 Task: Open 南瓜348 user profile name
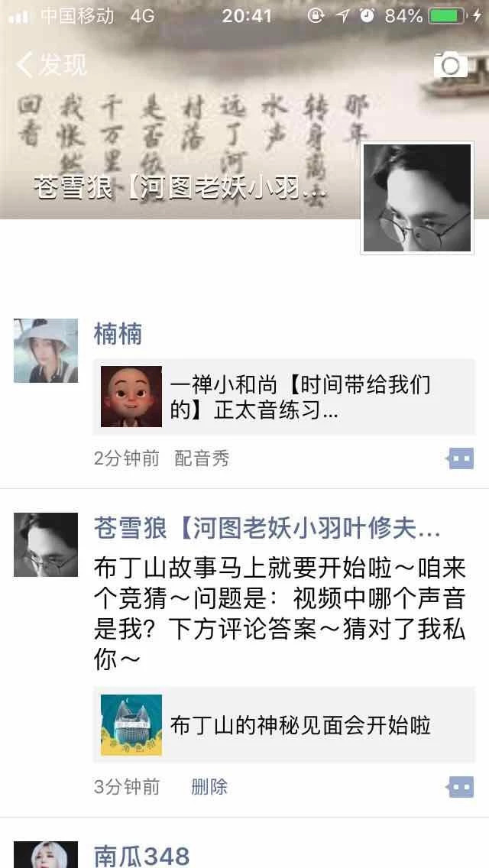(142, 856)
